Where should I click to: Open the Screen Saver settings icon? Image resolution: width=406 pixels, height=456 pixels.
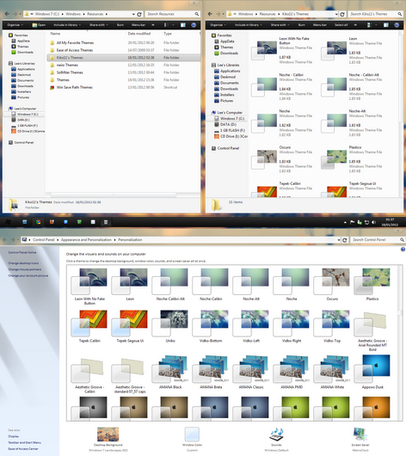pyautogui.click(x=360, y=434)
